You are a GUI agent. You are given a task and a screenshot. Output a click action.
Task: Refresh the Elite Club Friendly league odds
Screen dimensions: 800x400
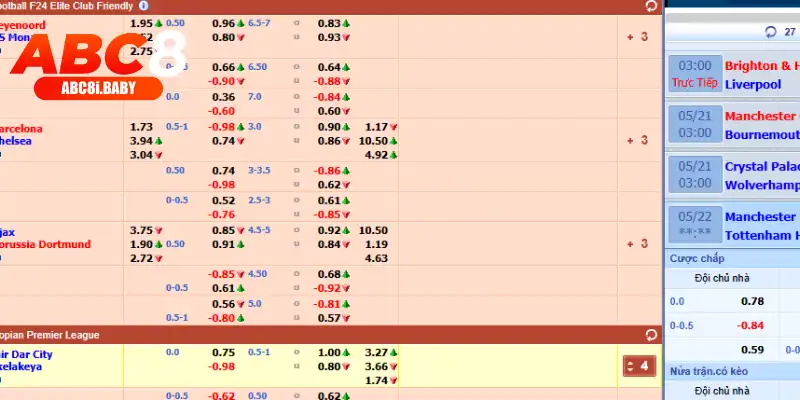click(x=652, y=6)
